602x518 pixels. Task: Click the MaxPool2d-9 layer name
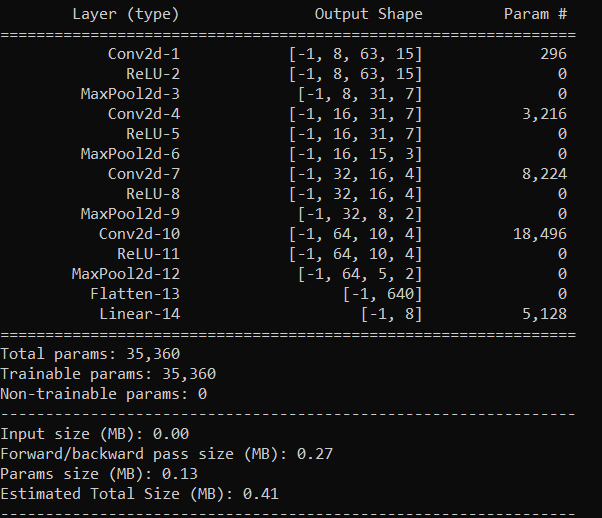pos(130,214)
